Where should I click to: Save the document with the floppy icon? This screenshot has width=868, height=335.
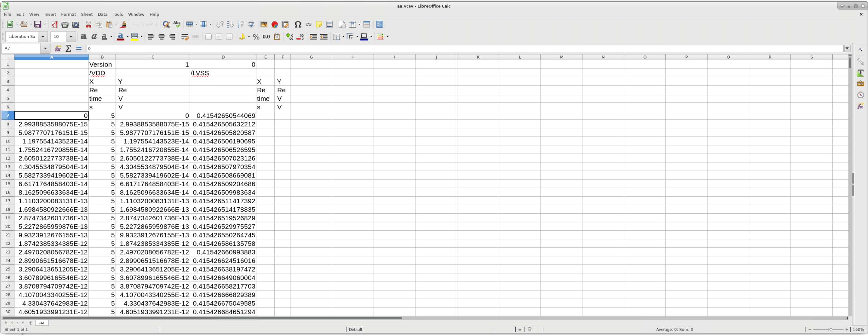coord(38,24)
